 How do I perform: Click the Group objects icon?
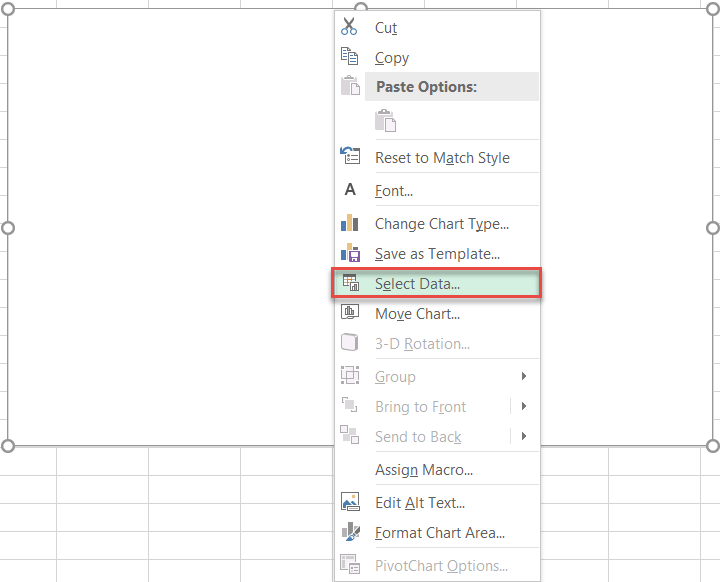pyautogui.click(x=350, y=375)
